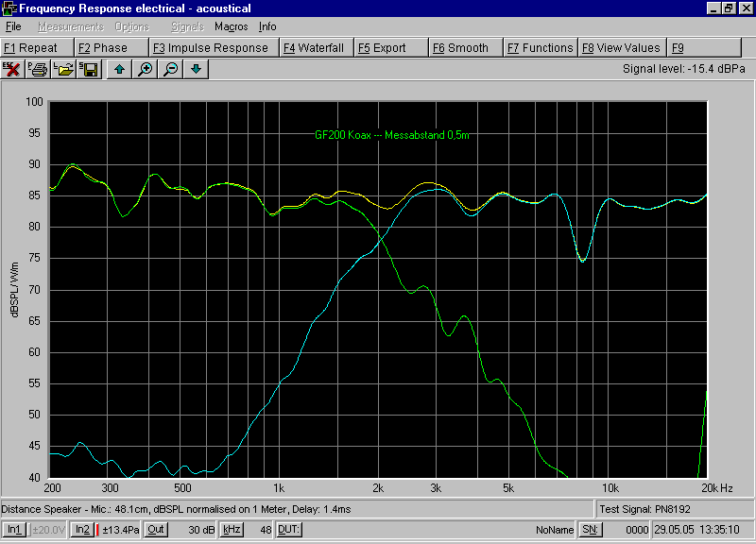Click the save floppy disk icon
This screenshot has height=544, width=756.
(89, 69)
